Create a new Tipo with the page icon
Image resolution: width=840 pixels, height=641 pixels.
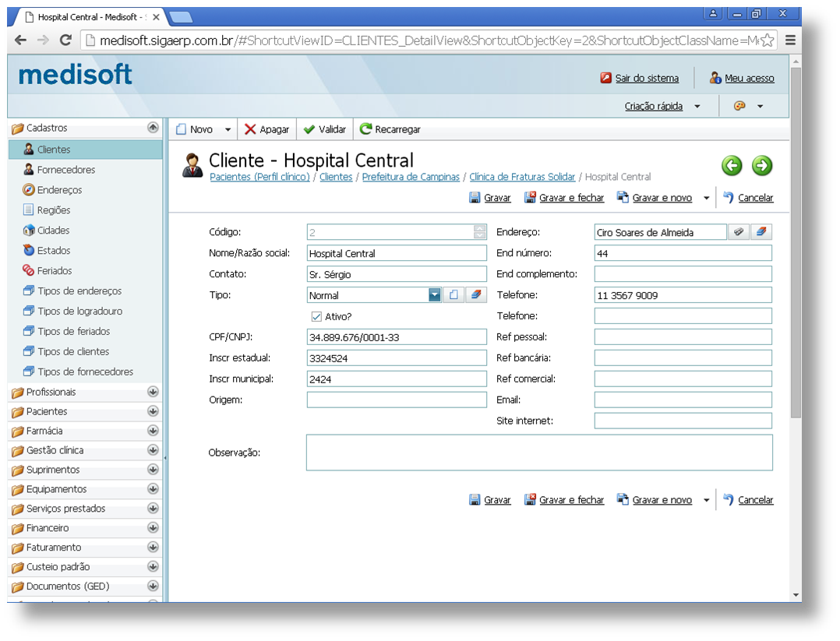click(x=454, y=295)
